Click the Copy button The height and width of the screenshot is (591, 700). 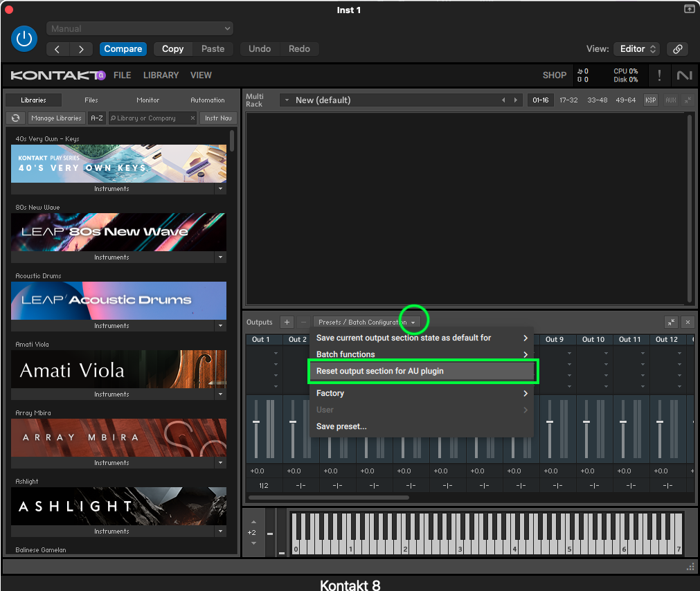click(173, 49)
